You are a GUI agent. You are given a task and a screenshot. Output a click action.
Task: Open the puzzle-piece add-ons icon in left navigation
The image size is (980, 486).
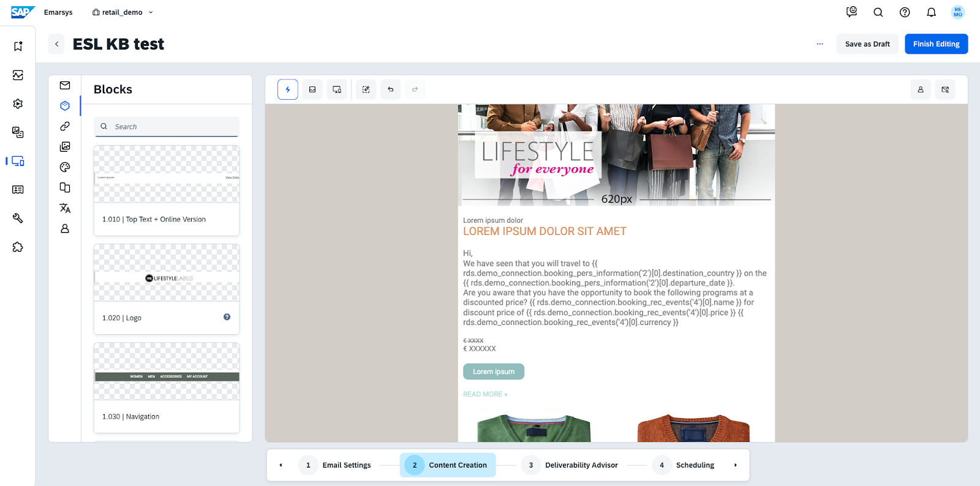(x=18, y=247)
